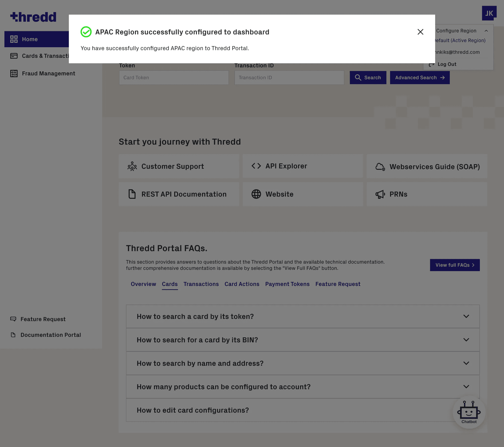Expand the 'How many products can be configured to account?' FAQ
This screenshot has height=447, width=504.
point(302,386)
